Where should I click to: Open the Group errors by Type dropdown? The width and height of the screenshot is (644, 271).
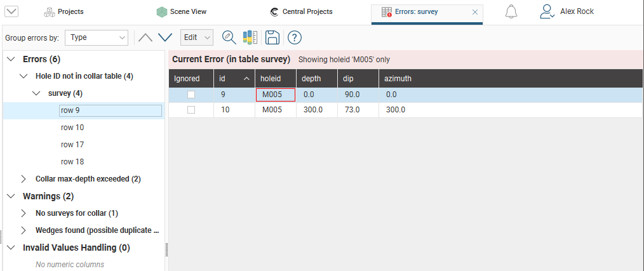pos(97,37)
